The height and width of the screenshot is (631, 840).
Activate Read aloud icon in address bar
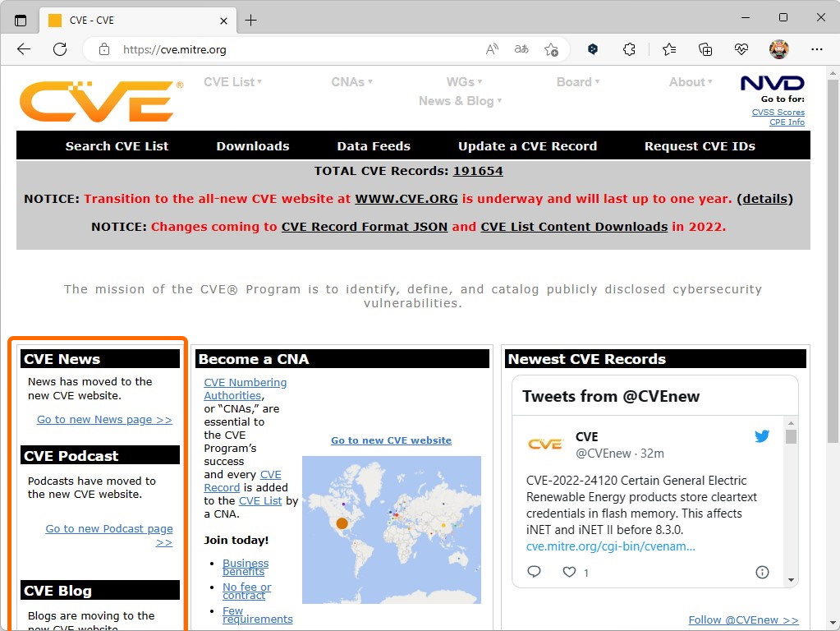click(492, 49)
